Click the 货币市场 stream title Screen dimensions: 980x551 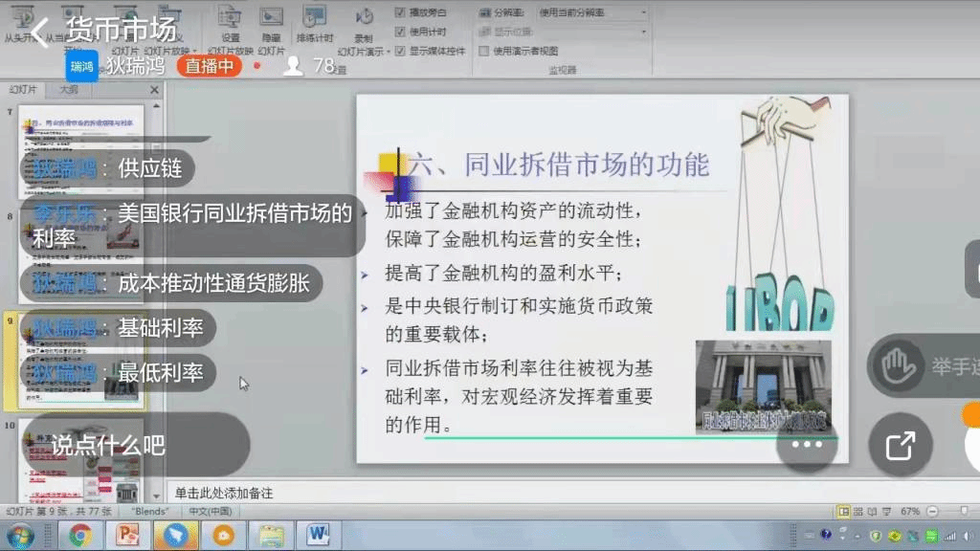pos(122,30)
